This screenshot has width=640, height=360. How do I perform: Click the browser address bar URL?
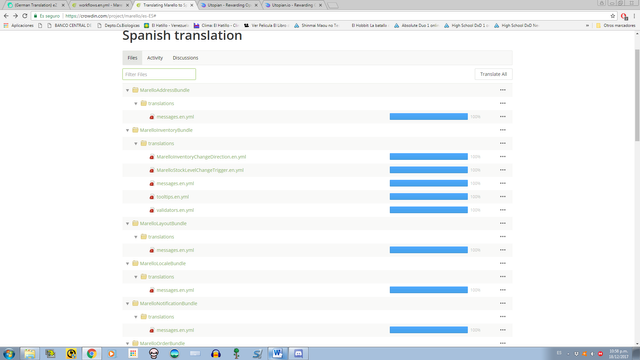111,16
